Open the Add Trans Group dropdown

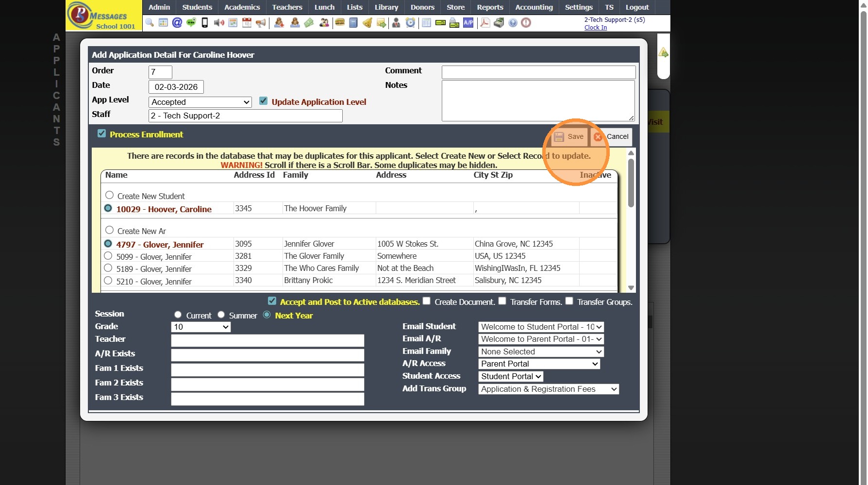[548, 389]
